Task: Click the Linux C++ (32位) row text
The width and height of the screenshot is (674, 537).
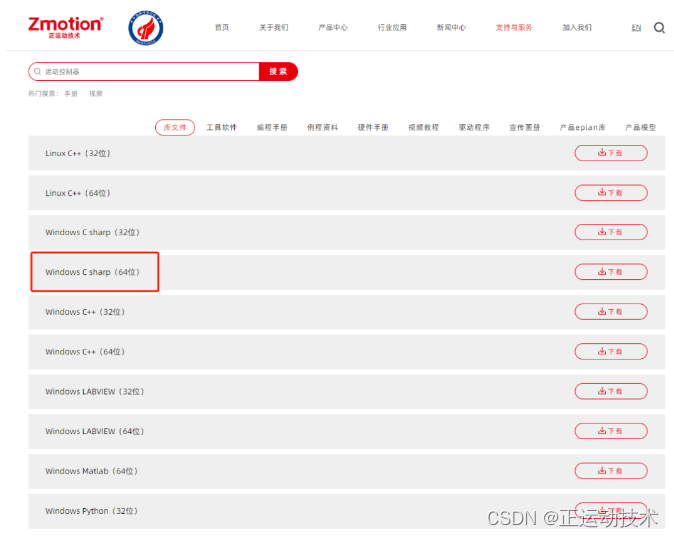Action: [x=78, y=153]
